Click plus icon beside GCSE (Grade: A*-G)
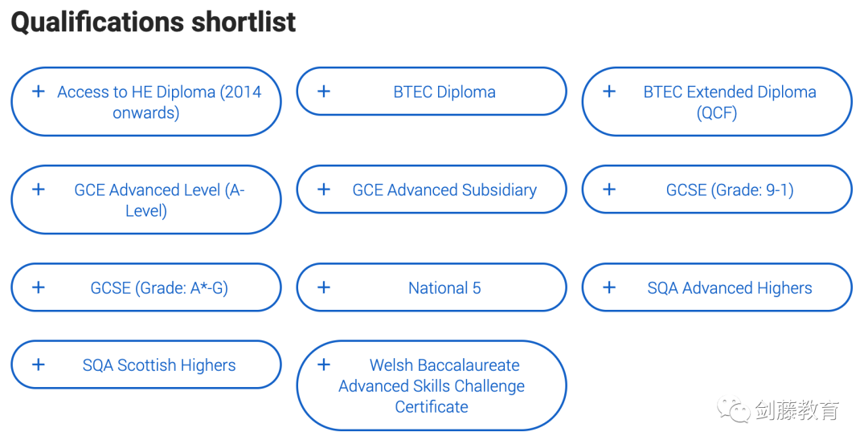 [39, 287]
